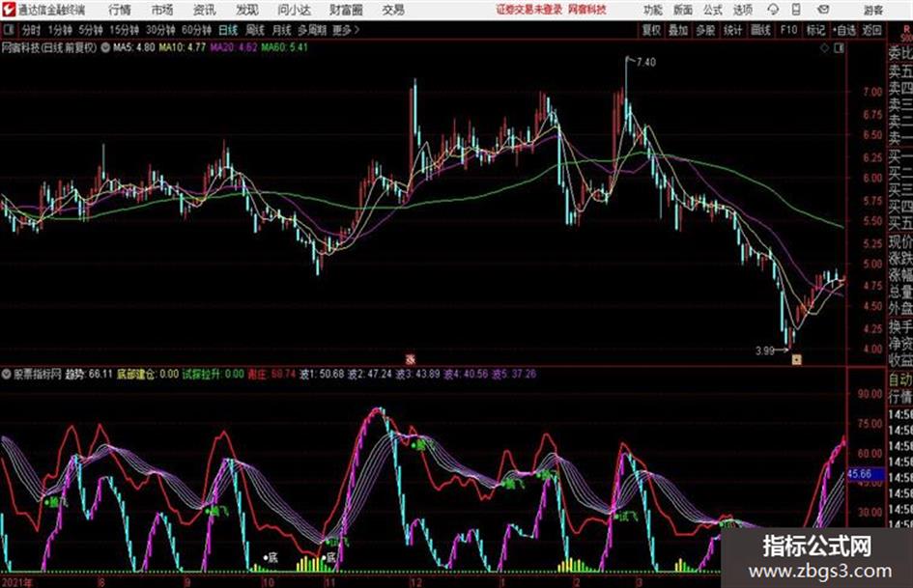Click the 返回 back button
The height and width of the screenshot is (588, 913).
click(x=871, y=30)
